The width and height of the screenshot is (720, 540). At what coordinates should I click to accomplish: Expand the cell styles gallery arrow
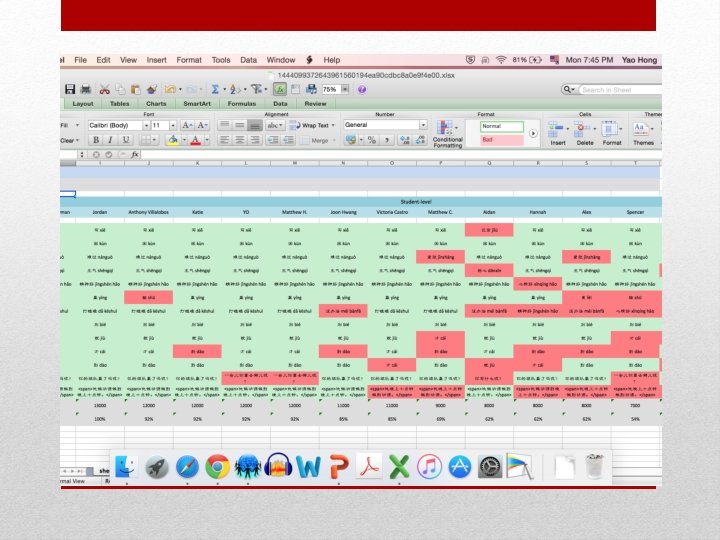pos(533,134)
